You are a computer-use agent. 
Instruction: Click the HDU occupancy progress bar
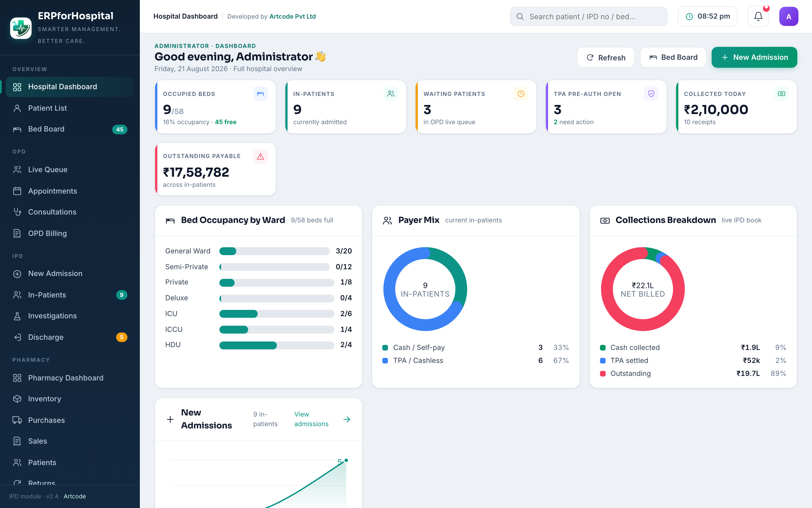point(277,345)
